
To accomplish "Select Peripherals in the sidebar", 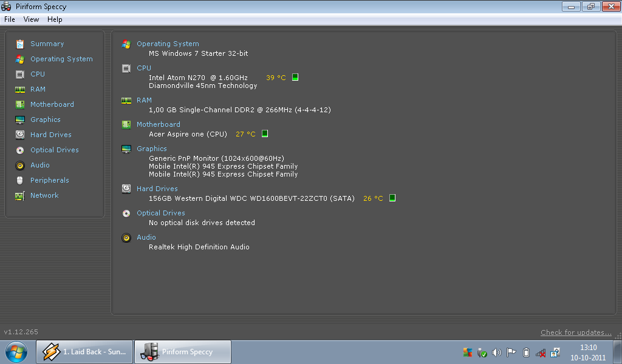I will coord(50,180).
